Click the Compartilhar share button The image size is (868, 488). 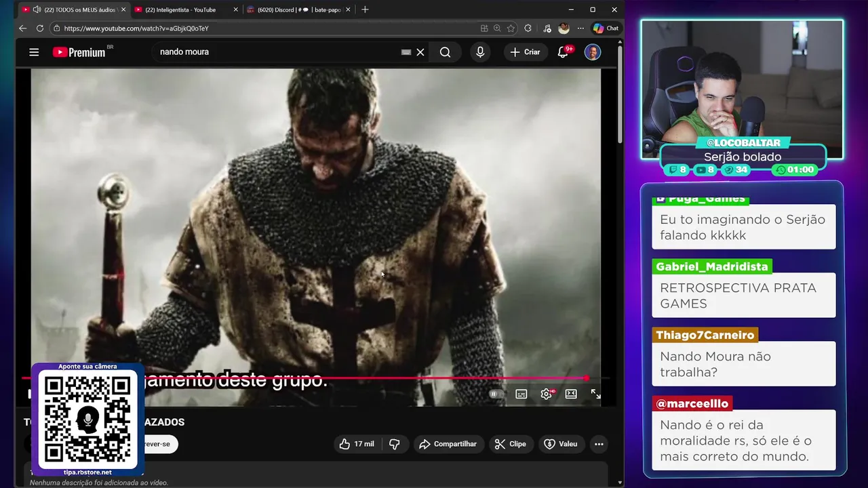pyautogui.click(x=448, y=444)
